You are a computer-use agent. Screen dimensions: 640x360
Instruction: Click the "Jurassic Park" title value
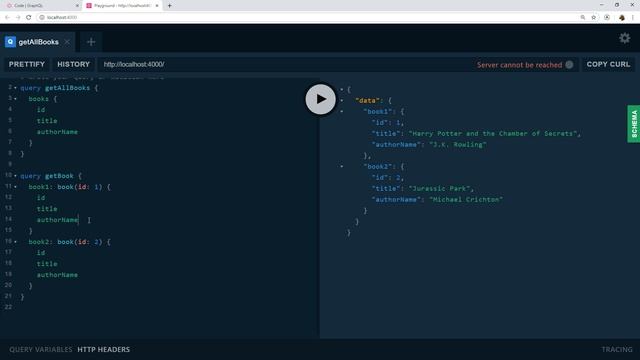pos(439,189)
